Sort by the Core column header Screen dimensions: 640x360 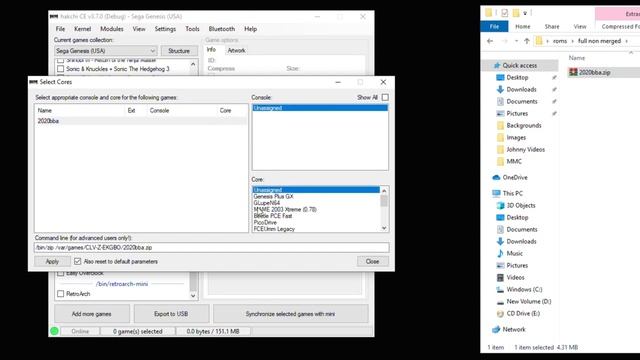(x=225, y=111)
